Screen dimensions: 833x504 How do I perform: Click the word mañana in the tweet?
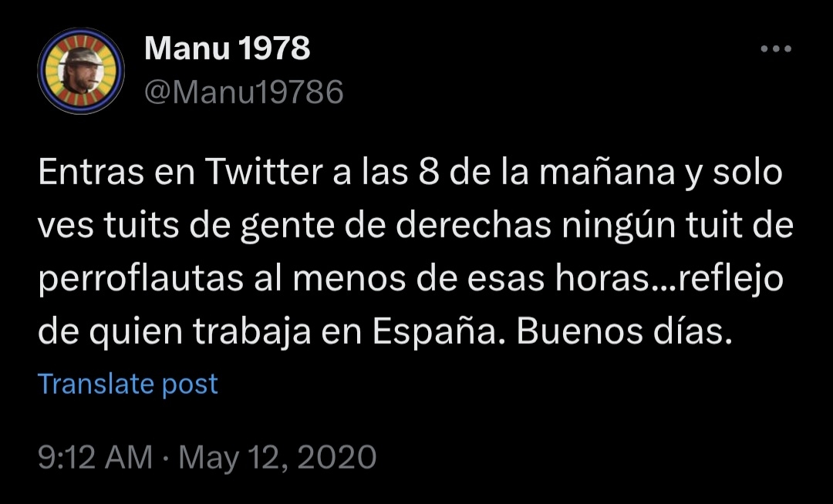(x=605, y=173)
